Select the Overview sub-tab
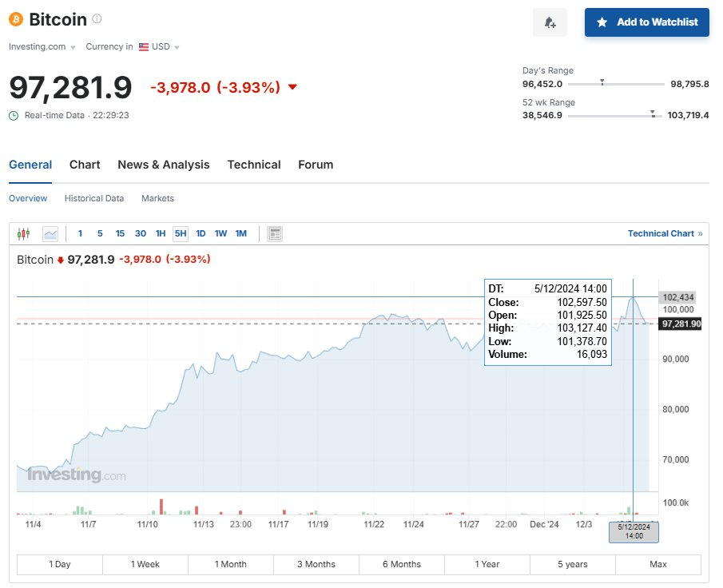The image size is (723, 588). pos(28,198)
